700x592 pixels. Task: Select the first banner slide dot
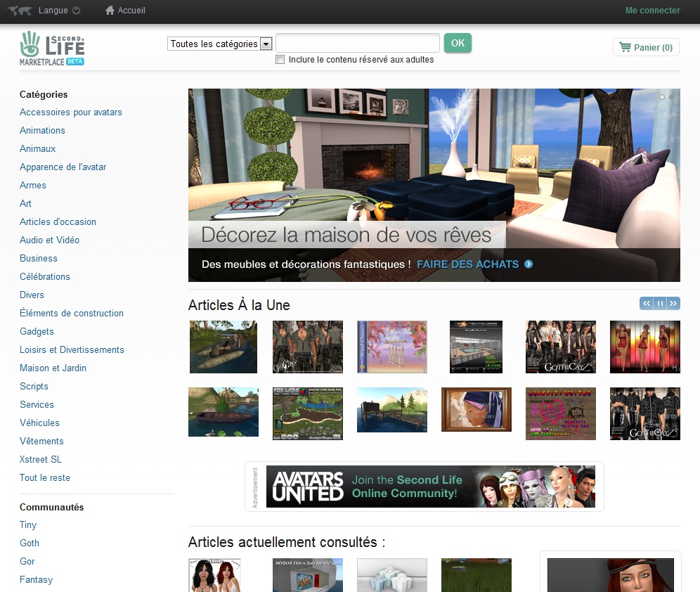662,97
